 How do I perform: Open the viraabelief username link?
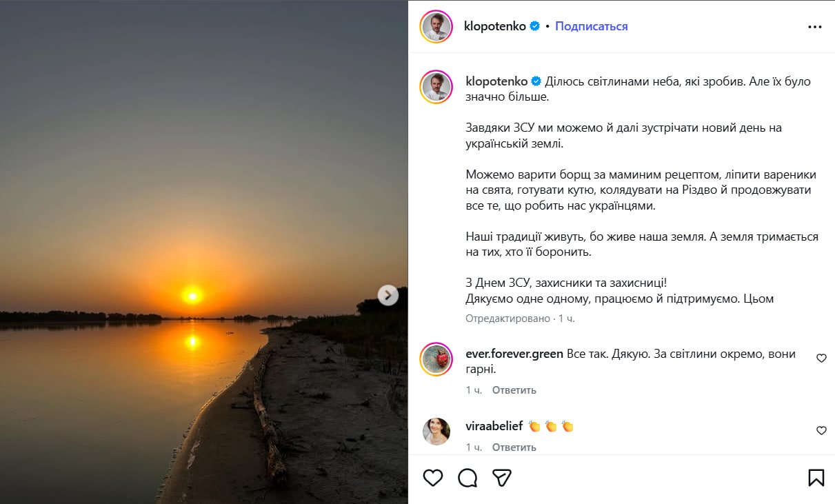[x=494, y=426]
